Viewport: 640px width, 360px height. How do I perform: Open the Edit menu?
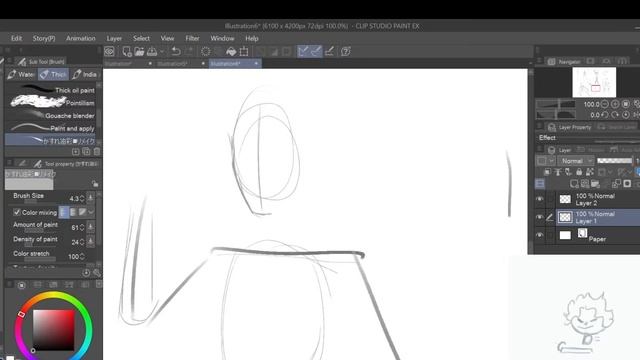tap(16, 38)
